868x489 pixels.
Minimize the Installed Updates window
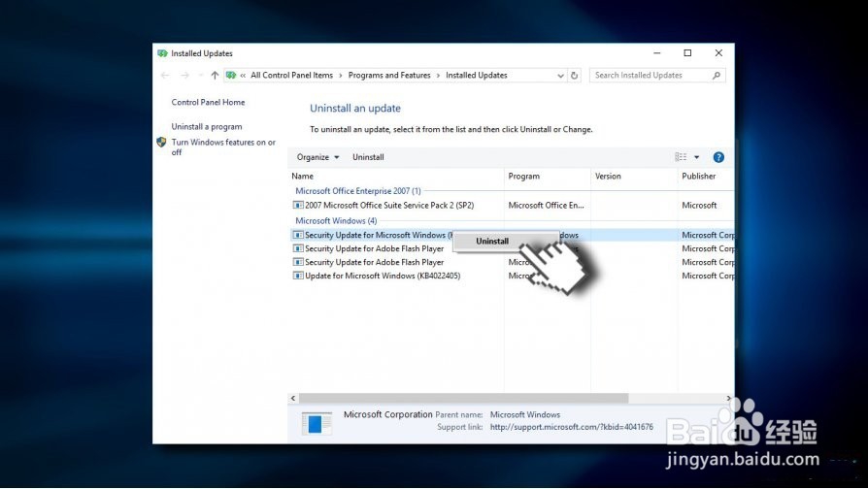point(657,53)
